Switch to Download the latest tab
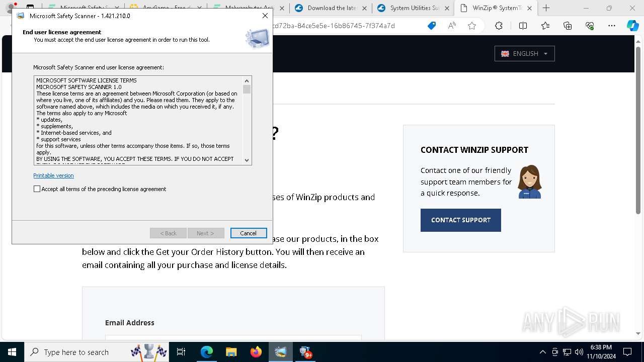Image resolution: width=644 pixels, height=362 pixels. (331, 8)
